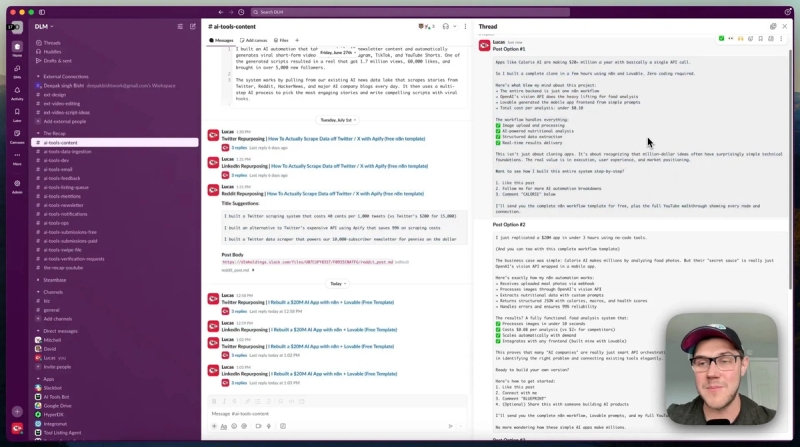Click the create new plus button in the rail
The width and height of the screenshot is (800, 447).
point(17,411)
